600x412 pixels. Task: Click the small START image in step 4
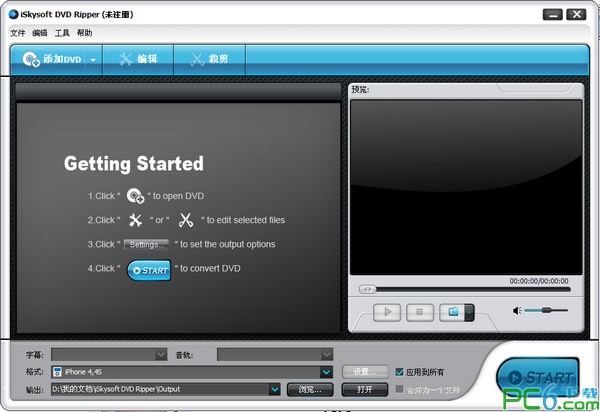149,270
